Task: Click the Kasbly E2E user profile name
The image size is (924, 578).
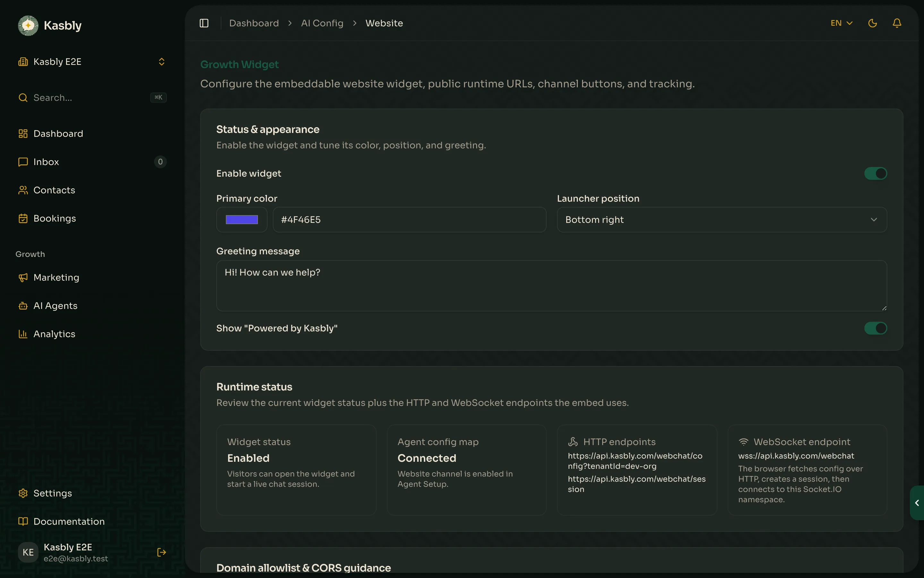Action: click(x=68, y=547)
